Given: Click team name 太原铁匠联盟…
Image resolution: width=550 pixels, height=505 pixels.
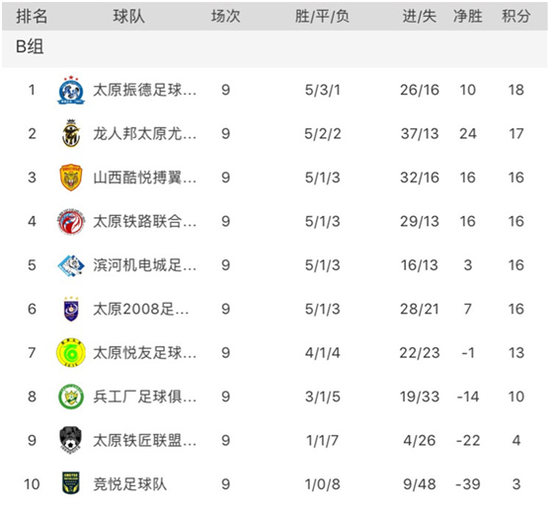Looking at the screenshot, I should click(145, 440).
